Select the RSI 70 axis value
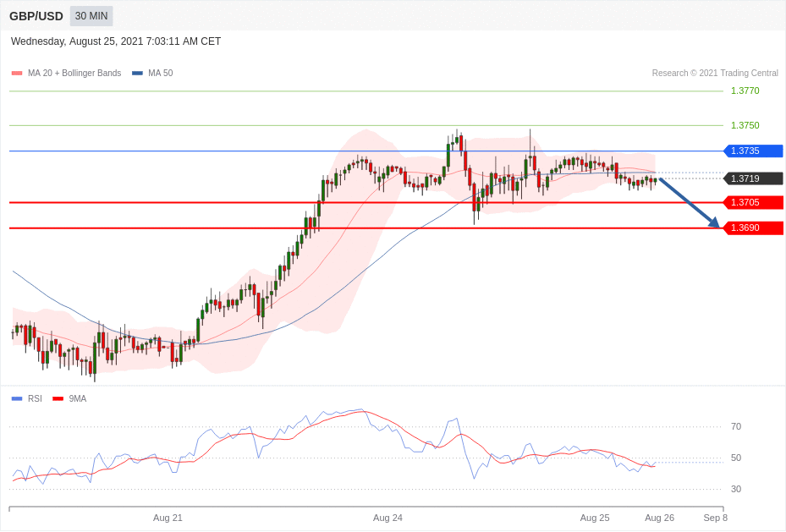Image resolution: width=786 pixels, height=532 pixels. (736, 427)
